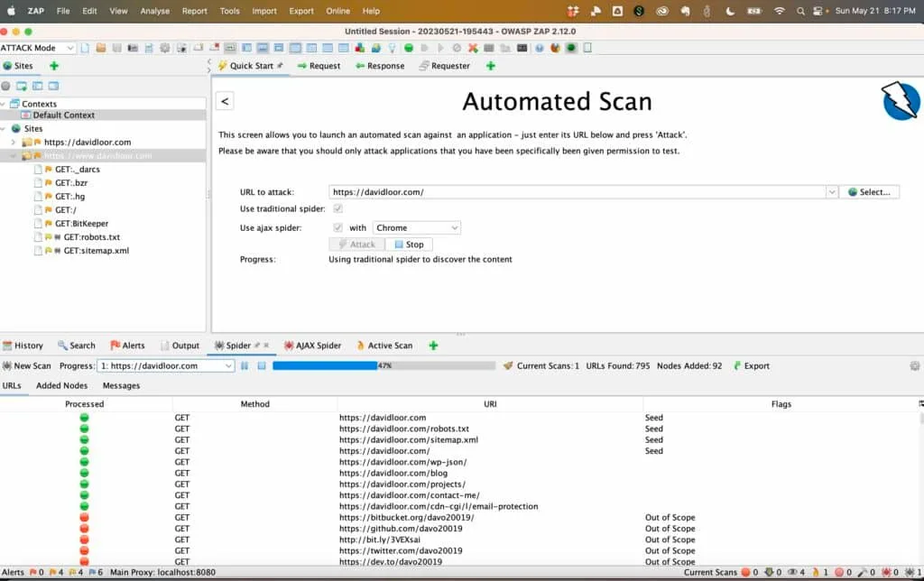924x581 pixels.
Task: Show the Messages sub-tab
Action: [x=122, y=386]
